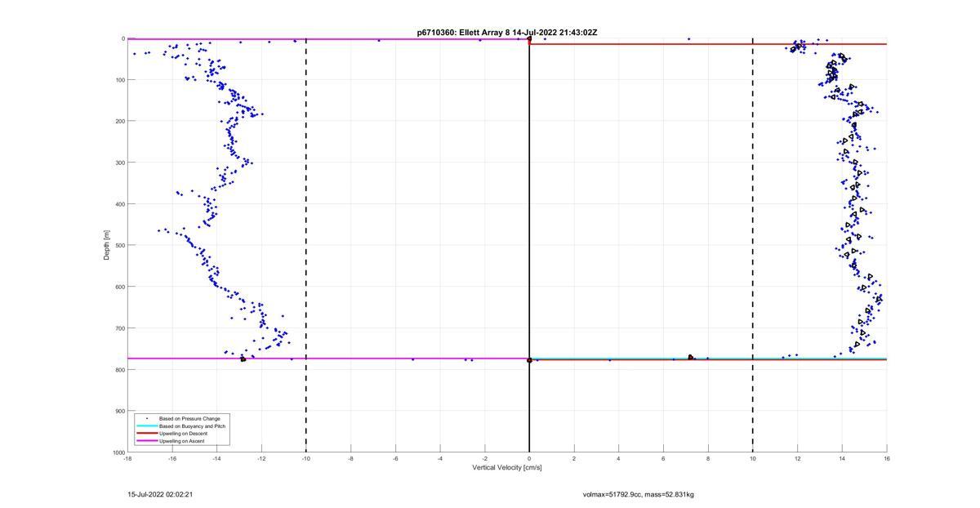Click the depth tick label '300'
Image resolution: width=980 pixels, height=508 pixels.
119,163
